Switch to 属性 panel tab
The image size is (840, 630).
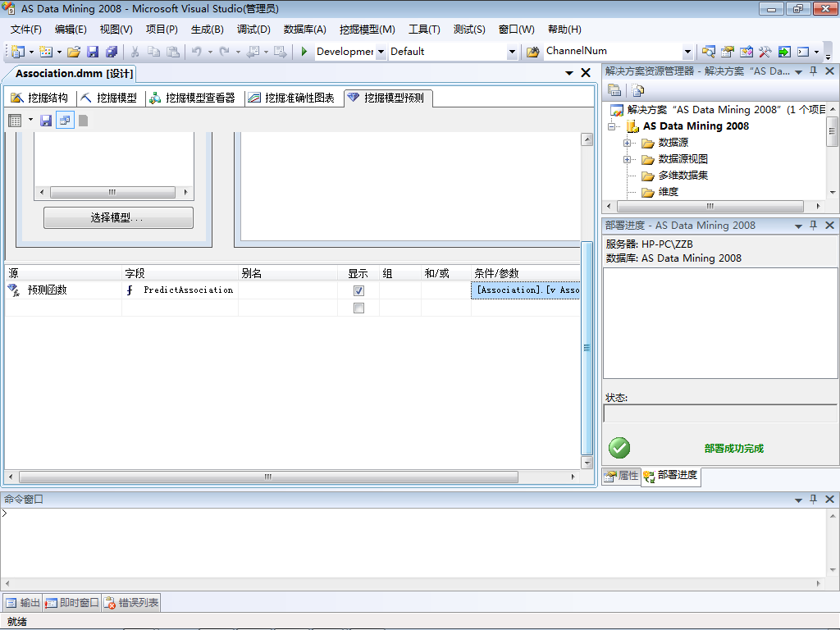[x=622, y=475]
